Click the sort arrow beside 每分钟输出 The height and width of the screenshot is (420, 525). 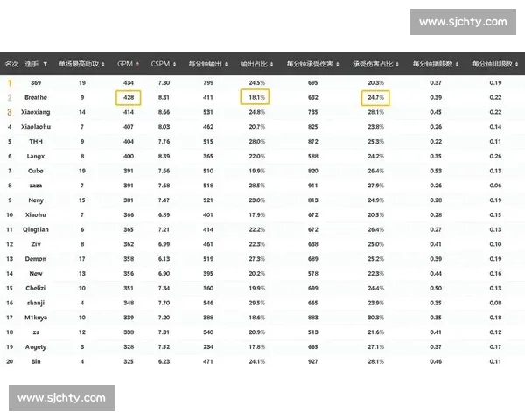click(x=226, y=64)
